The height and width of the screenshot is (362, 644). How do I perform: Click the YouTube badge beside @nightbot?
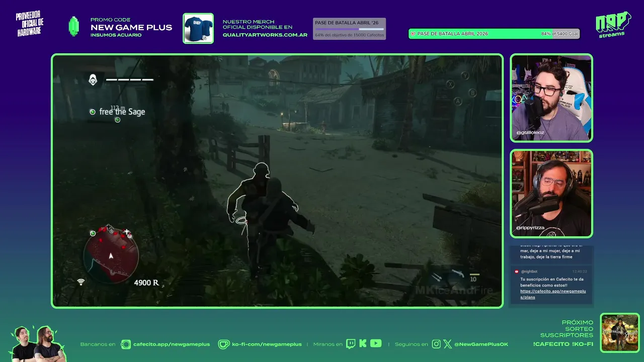(516, 271)
